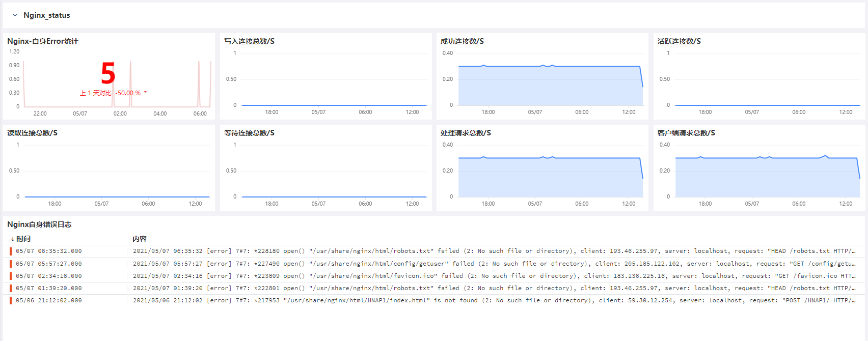Screen dimensions: 868x341
Task: Sort log table by 时间 column arrow
Action: click(12, 239)
